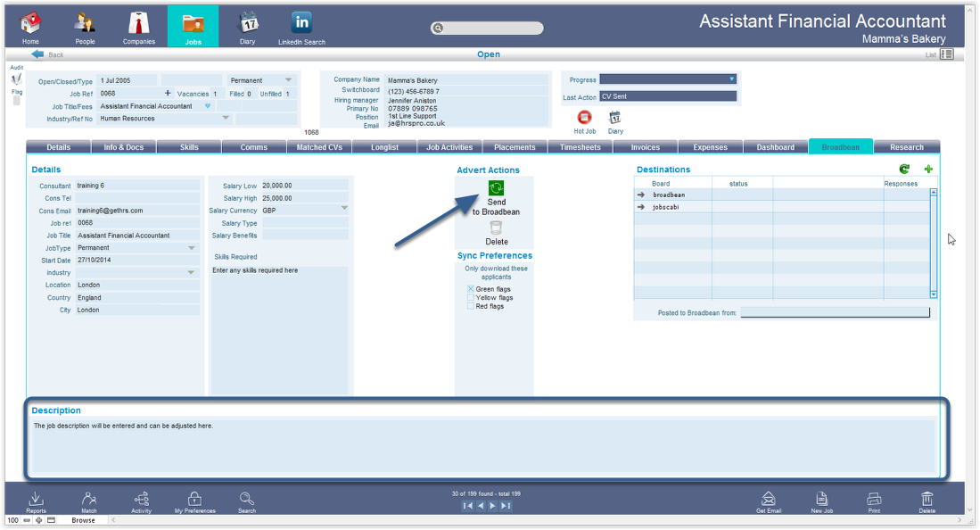Create a New Job
980x530 pixels.
(822, 501)
